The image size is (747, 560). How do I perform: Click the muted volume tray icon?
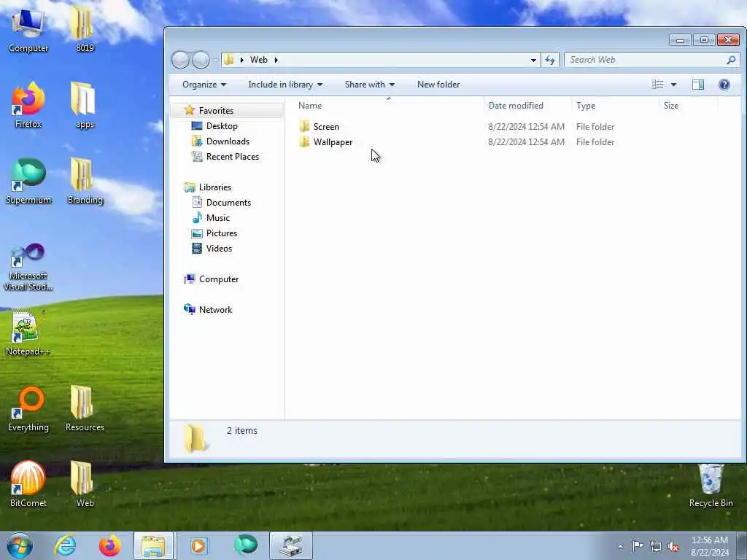673,546
